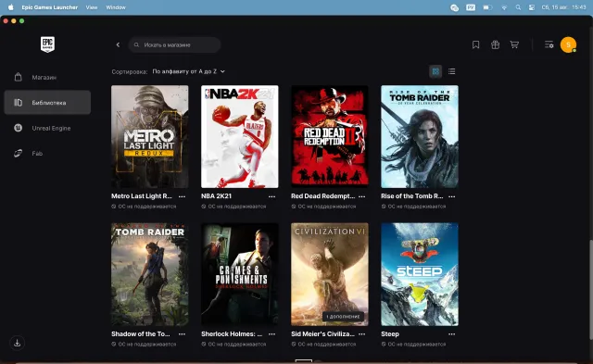
Task: Open the downloads icon in sidebar bottom
Action: (x=17, y=343)
